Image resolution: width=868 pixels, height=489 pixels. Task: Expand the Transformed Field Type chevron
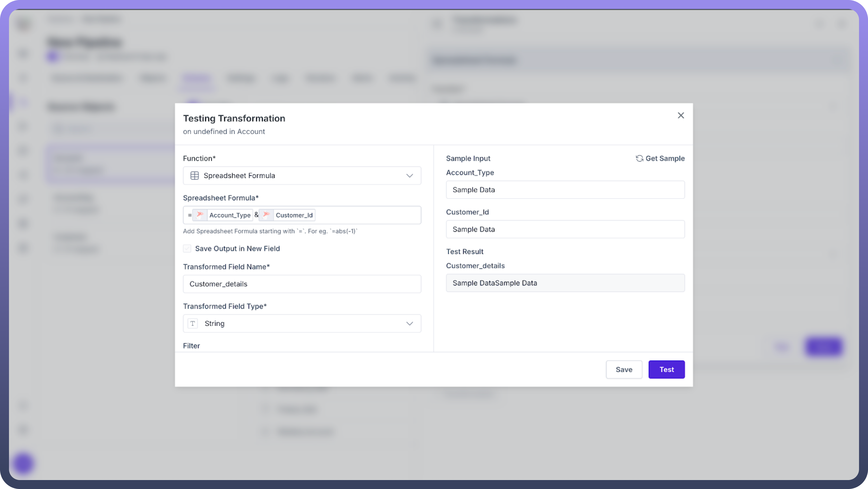[409, 323]
